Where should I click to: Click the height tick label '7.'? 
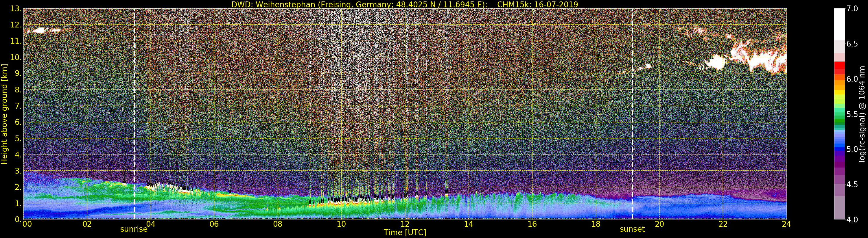[18, 106]
